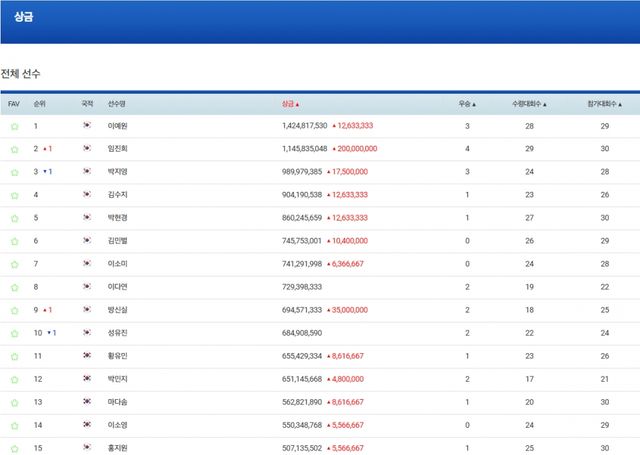Toggle favorite star for 방신실
The width and height of the screenshot is (640, 455).
pyautogui.click(x=14, y=311)
